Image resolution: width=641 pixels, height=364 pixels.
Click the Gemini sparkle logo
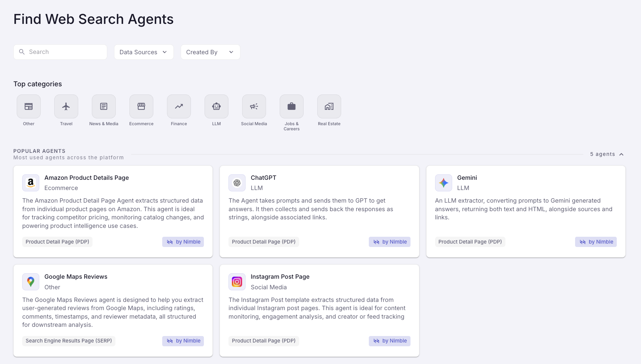click(444, 183)
